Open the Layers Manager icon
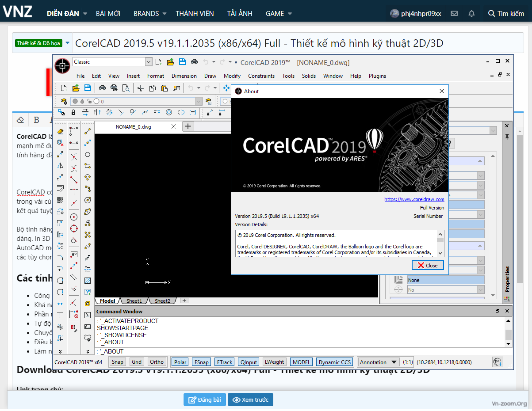 64,101
